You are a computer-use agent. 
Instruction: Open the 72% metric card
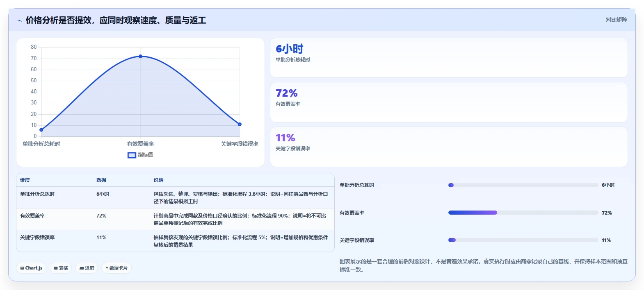[x=449, y=102]
